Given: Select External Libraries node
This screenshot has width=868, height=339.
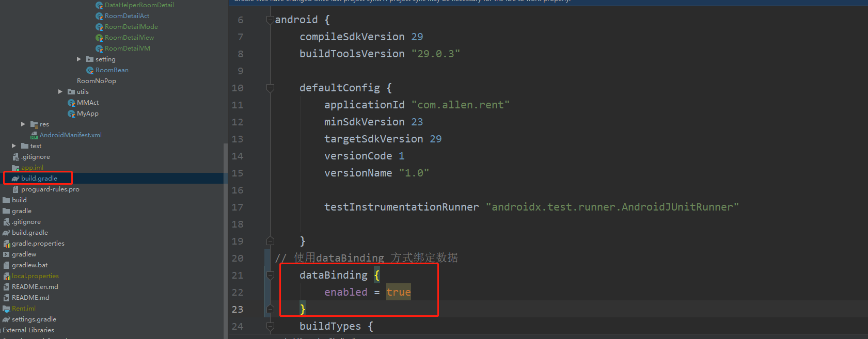Looking at the screenshot, I should [x=28, y=330].
